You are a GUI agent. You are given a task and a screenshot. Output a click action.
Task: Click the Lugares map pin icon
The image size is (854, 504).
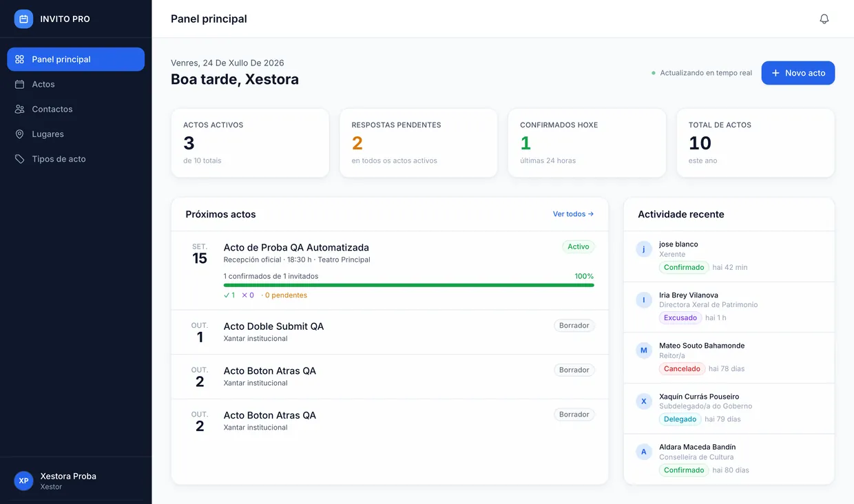19,134
